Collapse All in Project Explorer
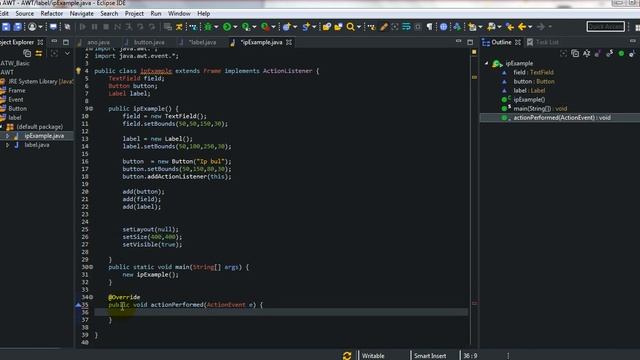The width and height of the screenshot is (640, 360). [x=27, y=53]
